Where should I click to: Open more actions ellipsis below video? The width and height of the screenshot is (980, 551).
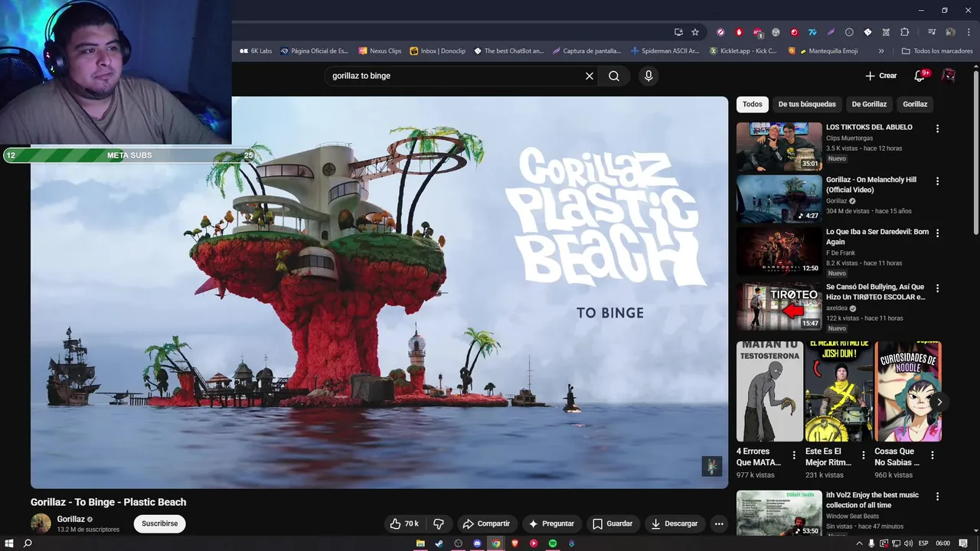[718, 523]
